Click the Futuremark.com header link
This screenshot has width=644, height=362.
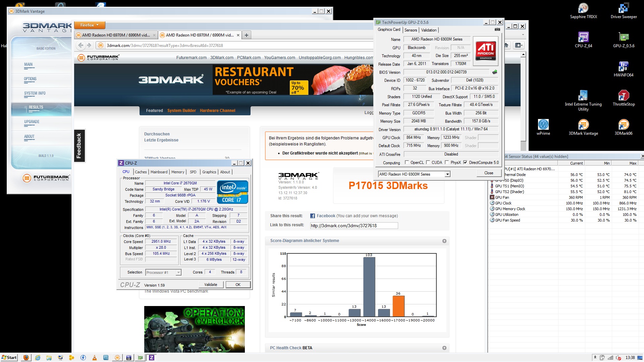(191, 58)
